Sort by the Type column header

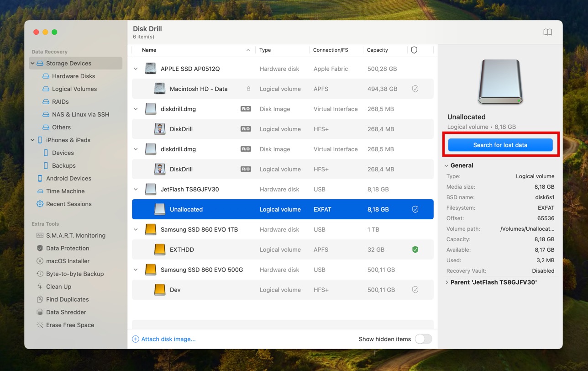click(x=265, y=50)
